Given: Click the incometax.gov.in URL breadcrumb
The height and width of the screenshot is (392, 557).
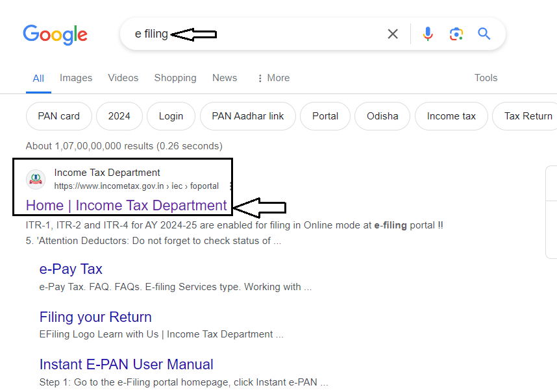Looking at the screenshot, I should [136, 186].
